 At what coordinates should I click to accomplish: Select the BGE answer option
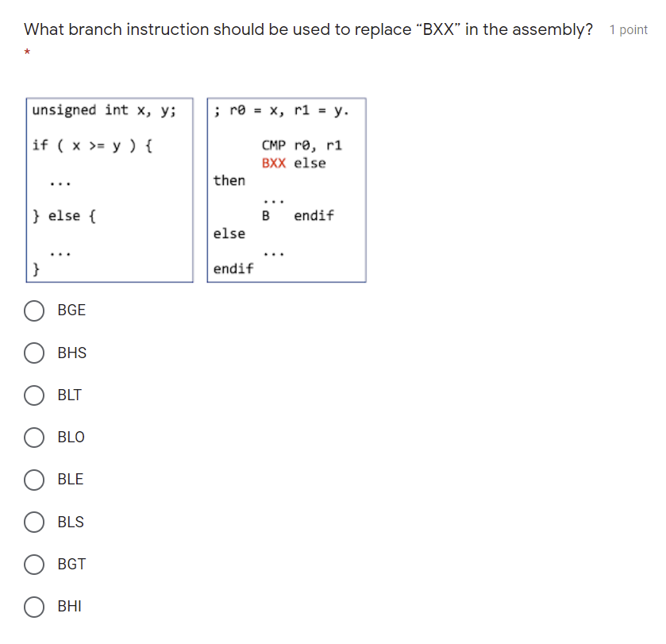34,310
